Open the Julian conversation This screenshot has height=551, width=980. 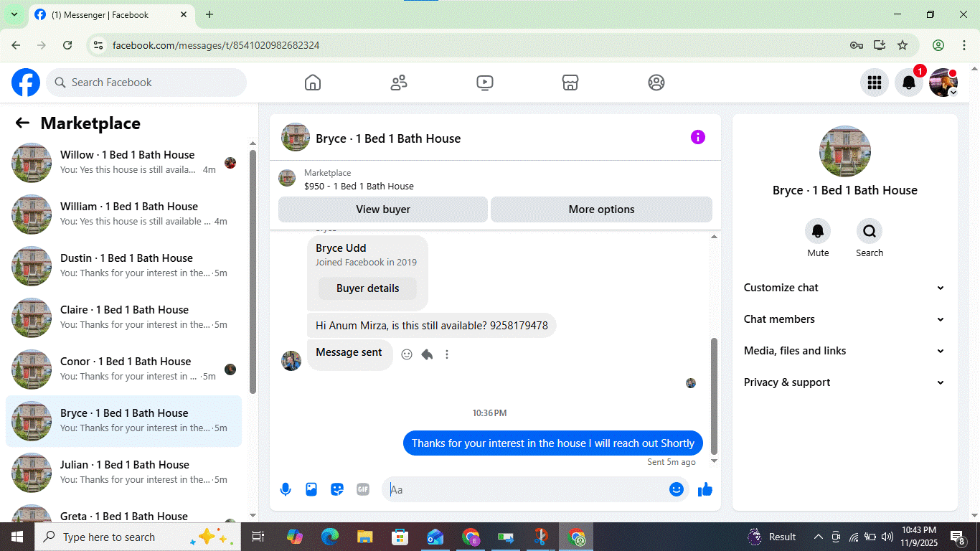tap(124, 473)
